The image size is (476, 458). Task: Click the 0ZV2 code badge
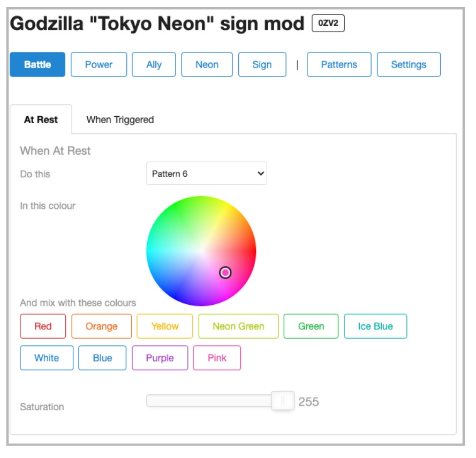pos(328,23)
